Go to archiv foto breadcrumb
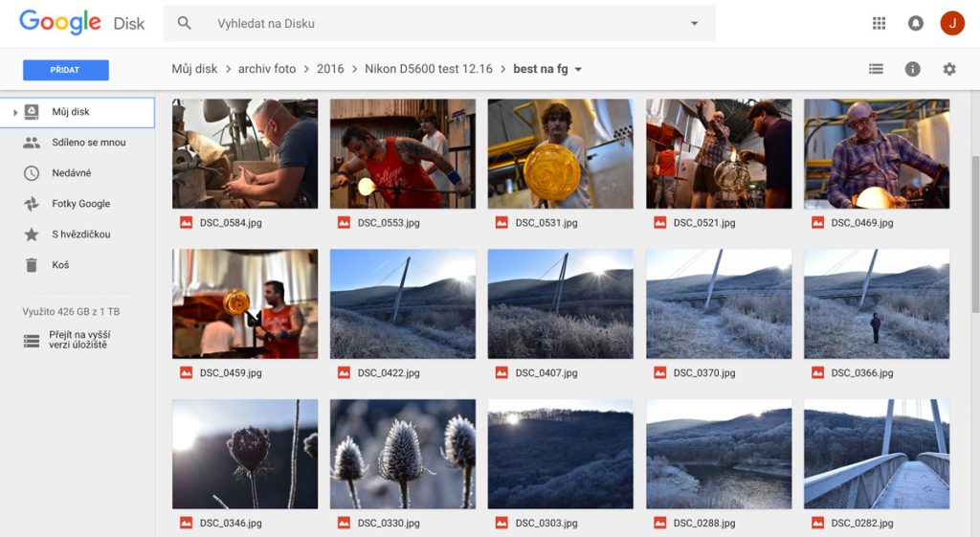980x537 pixels. point(267,69)
